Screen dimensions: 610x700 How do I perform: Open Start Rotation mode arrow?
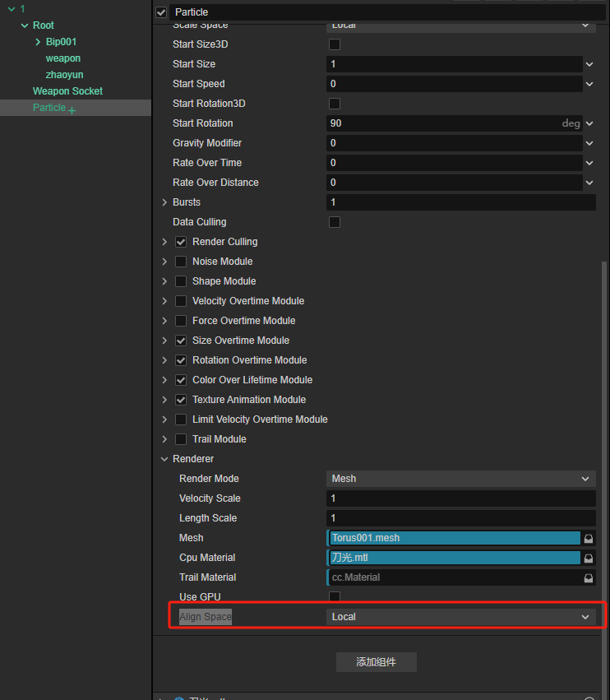(x=589, y=123)
